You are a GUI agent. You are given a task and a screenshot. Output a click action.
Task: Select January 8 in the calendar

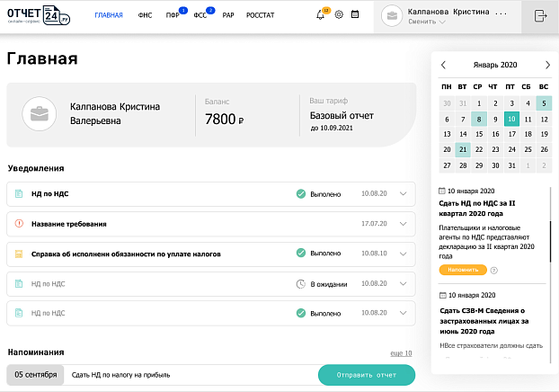[479, 120]
